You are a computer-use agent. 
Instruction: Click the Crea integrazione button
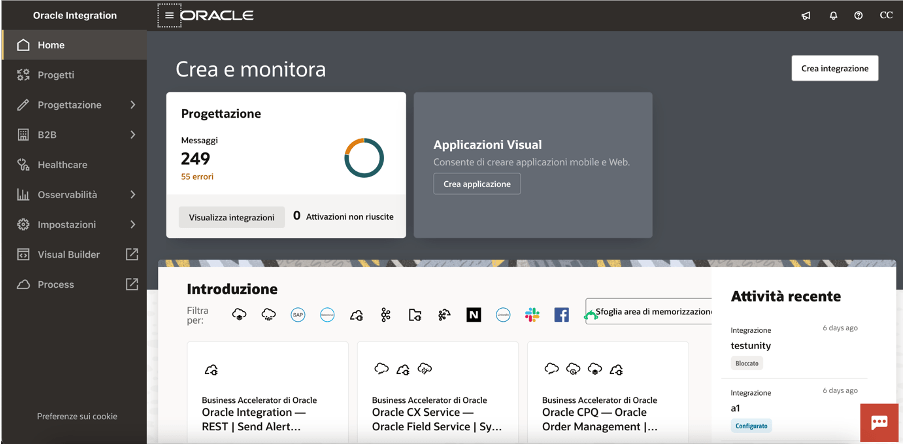coord(834,68)
